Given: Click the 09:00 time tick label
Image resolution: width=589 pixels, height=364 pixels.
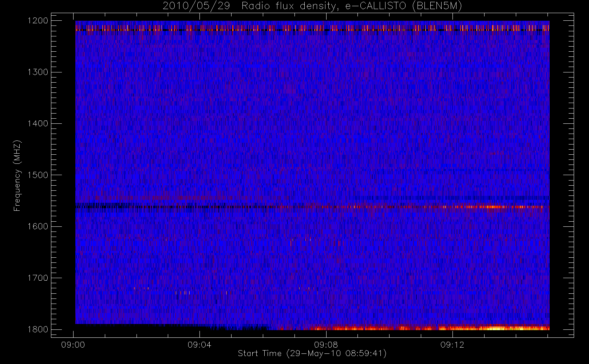Looking at the screenshot, I should point(73,345).
